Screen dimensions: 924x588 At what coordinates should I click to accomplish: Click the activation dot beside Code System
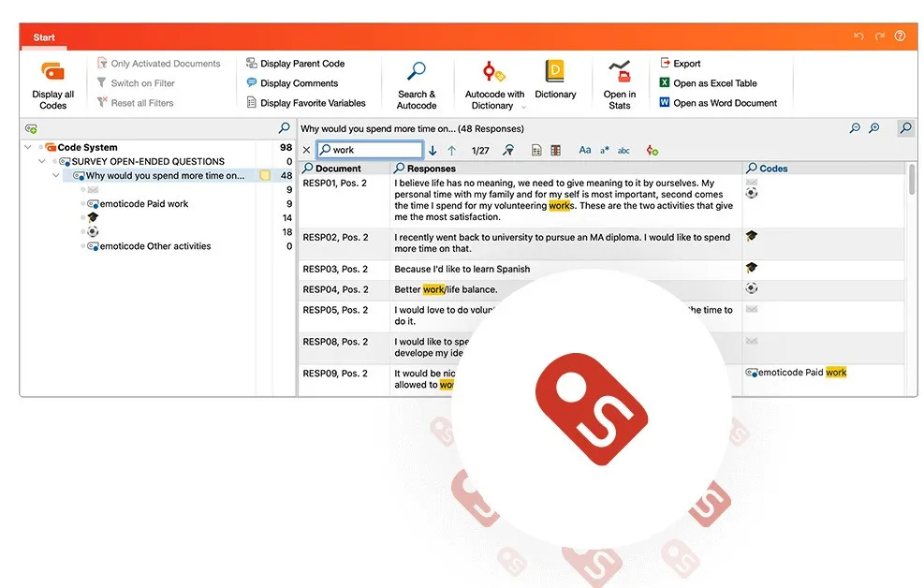point(40,147)
